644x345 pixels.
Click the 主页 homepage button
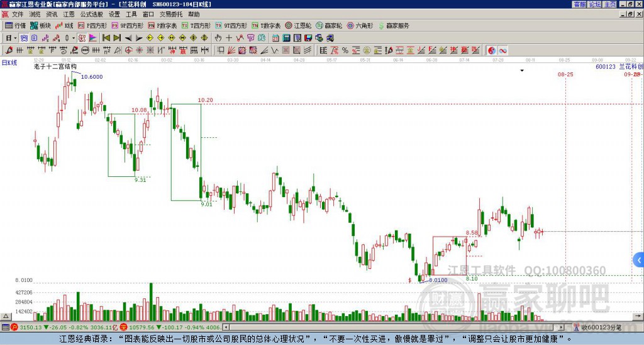(x=610, y=4)
